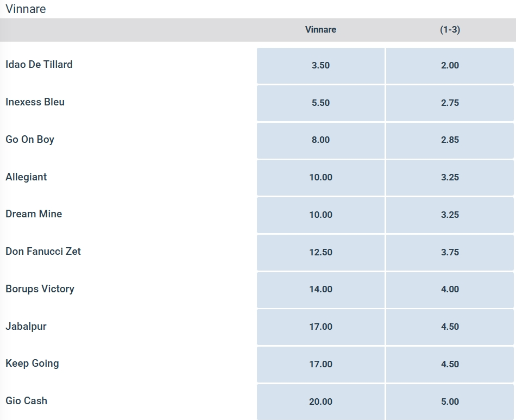Choose Dream Mine (1-3) odds 3.25
Viewport: 516px width, 420px height.
[450, 215]
